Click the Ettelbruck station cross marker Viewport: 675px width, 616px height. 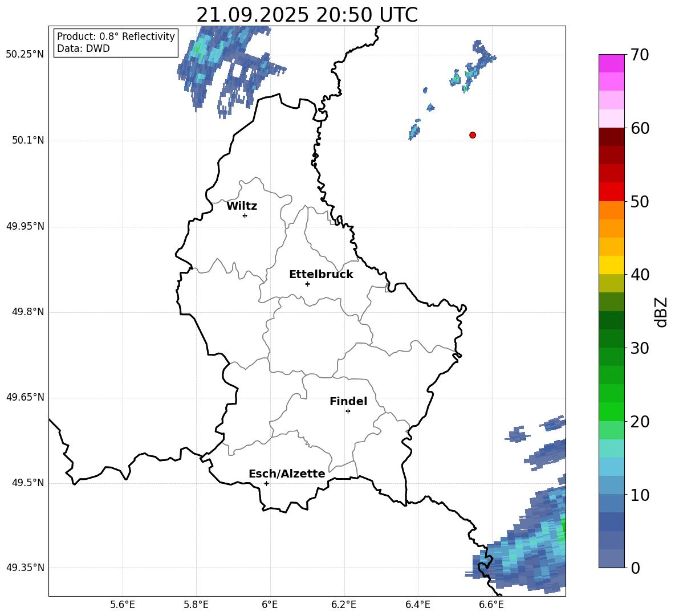307,284
